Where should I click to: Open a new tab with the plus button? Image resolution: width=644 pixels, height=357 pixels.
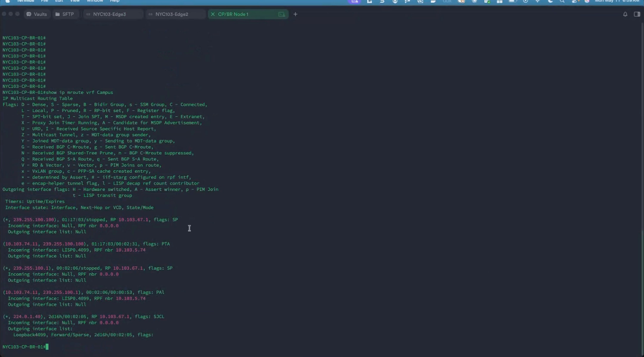pos(295,14)
